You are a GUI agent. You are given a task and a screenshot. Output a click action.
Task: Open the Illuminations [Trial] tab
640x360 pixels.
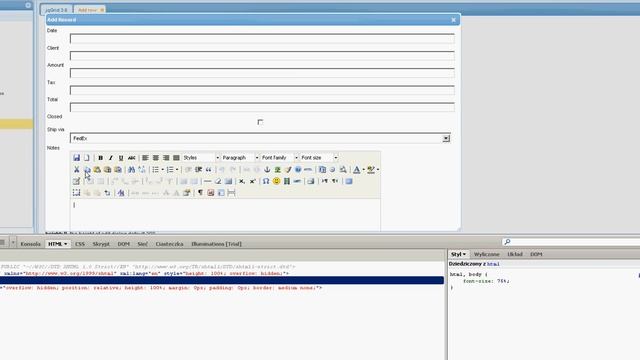coord(216,244)
